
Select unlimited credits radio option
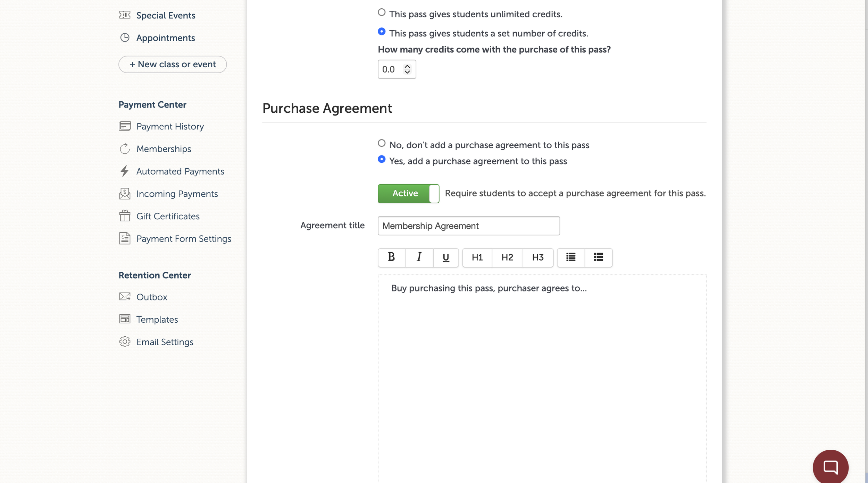coord(382,13)
